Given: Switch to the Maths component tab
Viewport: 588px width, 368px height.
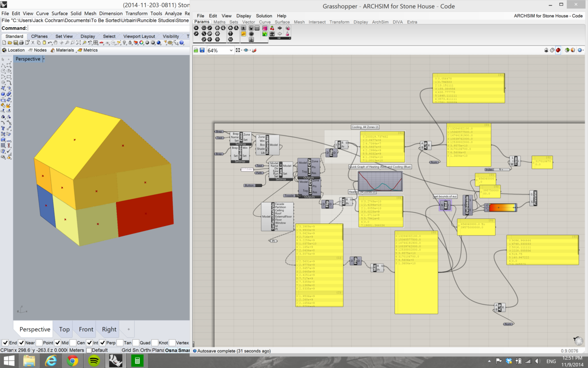Looking at the screenshot, I should pos(219,22).
